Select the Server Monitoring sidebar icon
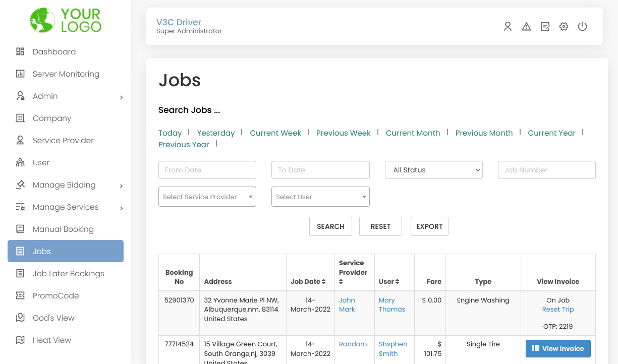 point(19,74)
